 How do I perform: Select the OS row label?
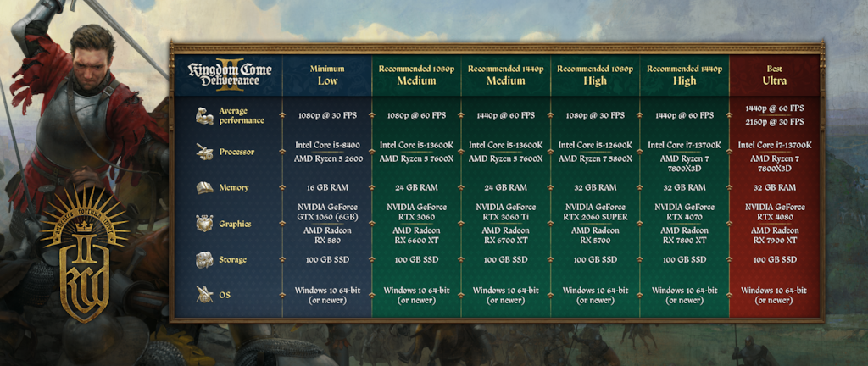[x=223, y=295]
